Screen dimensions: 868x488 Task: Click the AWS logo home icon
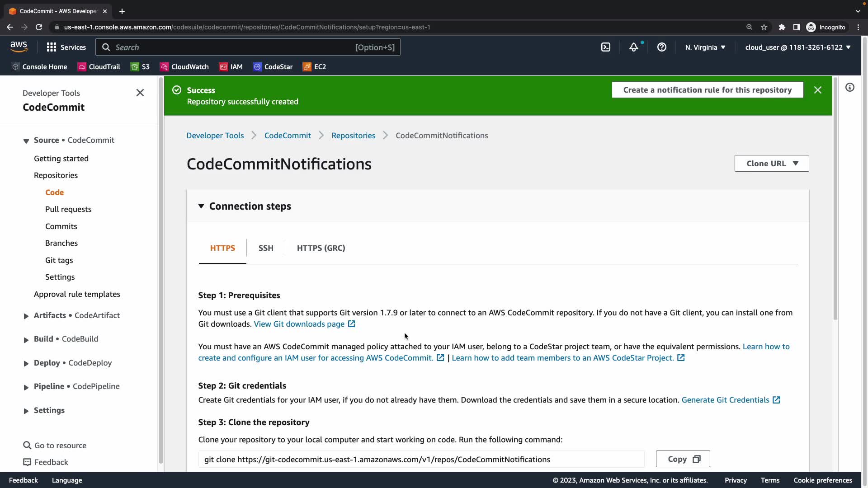(x=19, y=47)
